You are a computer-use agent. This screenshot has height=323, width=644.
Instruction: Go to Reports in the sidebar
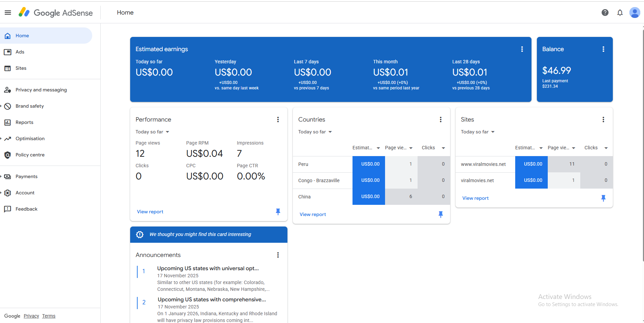point(24,122)
